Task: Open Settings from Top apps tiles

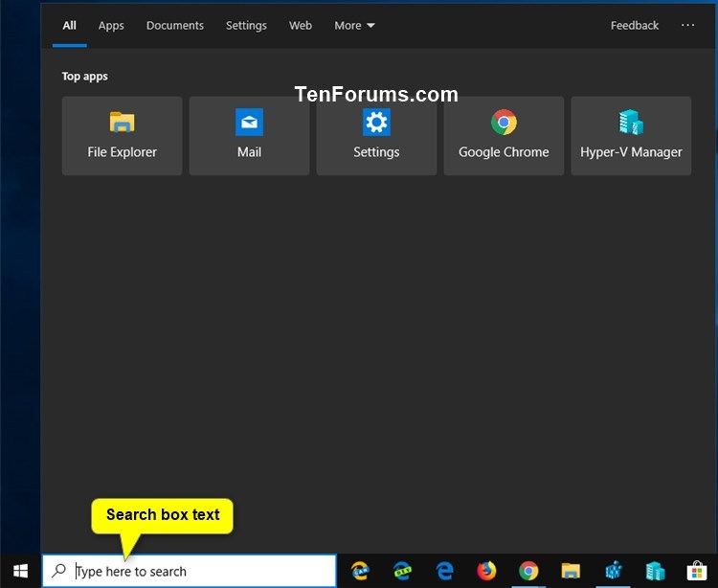Action: [x=376, y=136]
